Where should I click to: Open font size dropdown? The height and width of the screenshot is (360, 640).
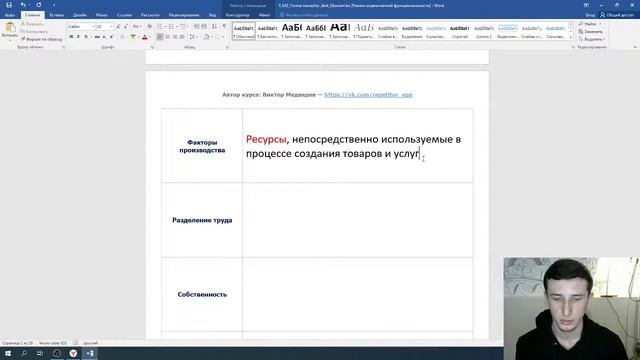111,27
